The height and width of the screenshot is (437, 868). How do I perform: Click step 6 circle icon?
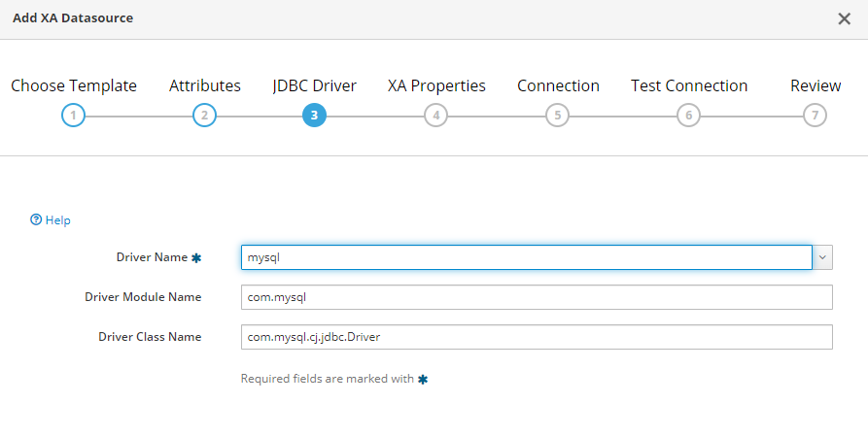tap(689, 116)
